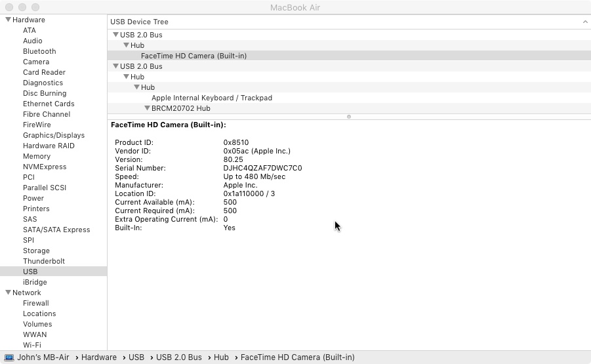This screenshot has width=591, height=364.
Task: Click the serial number DJHC4QZAF7DWC7C0
Action: (x=262, y=168)
